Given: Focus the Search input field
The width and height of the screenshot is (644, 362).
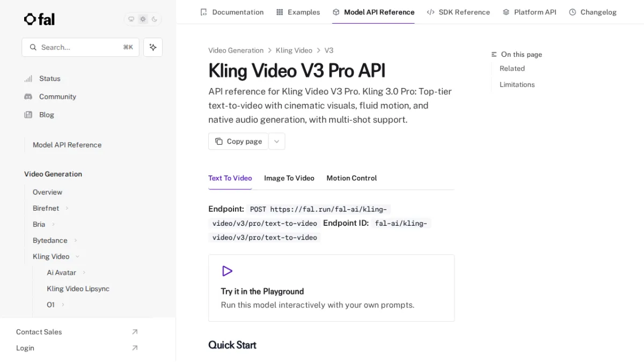Looking at the screenshot, I should [x=80, y=47].
